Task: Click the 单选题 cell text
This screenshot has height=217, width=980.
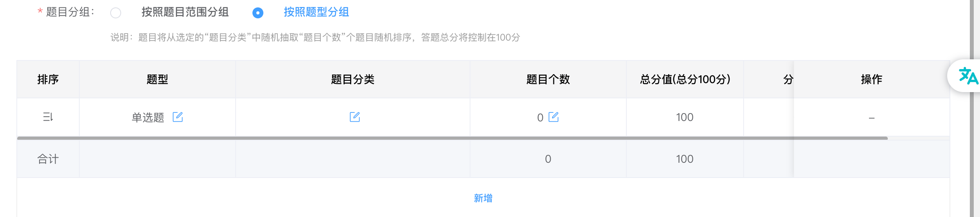Action: (x=148, y=117)
